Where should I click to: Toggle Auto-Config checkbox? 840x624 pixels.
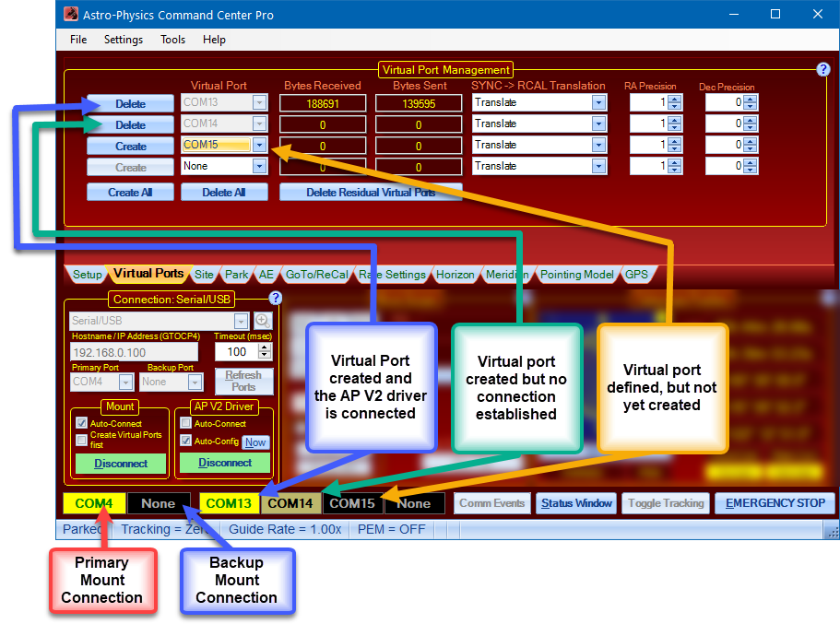185,441
